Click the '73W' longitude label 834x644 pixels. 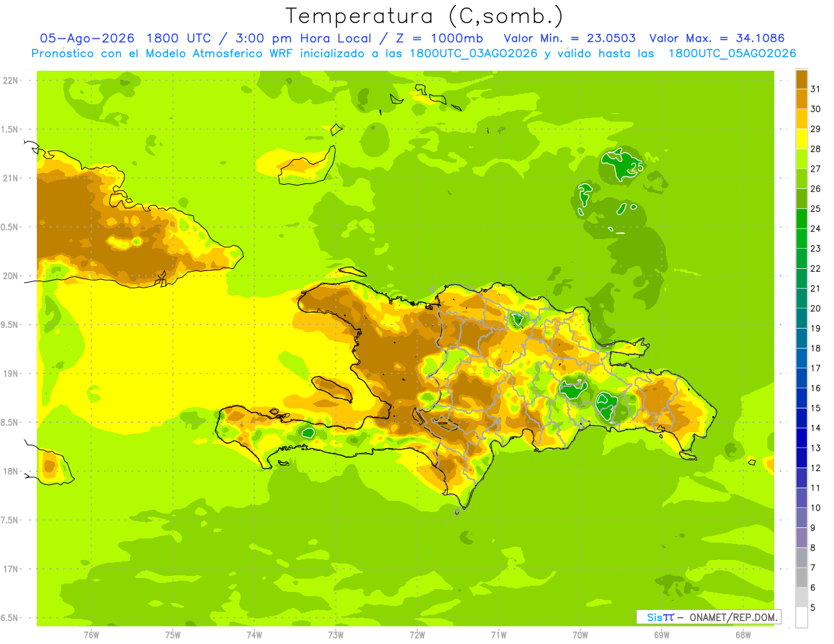336,634
